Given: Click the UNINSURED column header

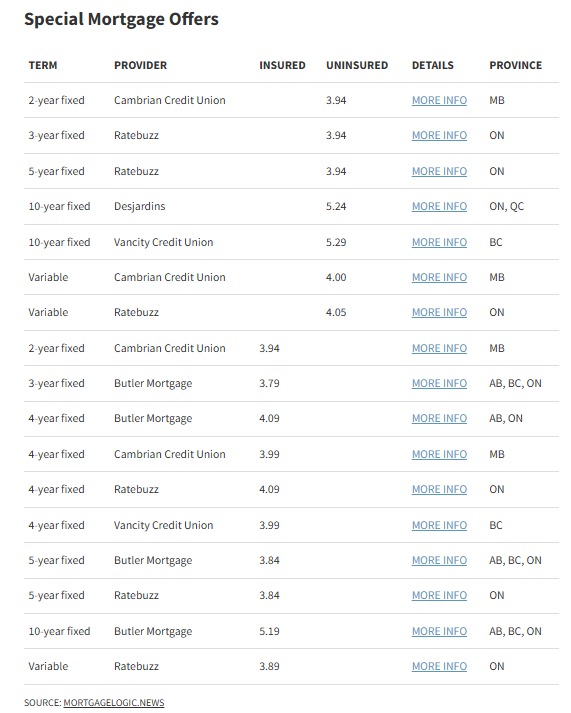Looking at the screenshot, I should point(357,65).
